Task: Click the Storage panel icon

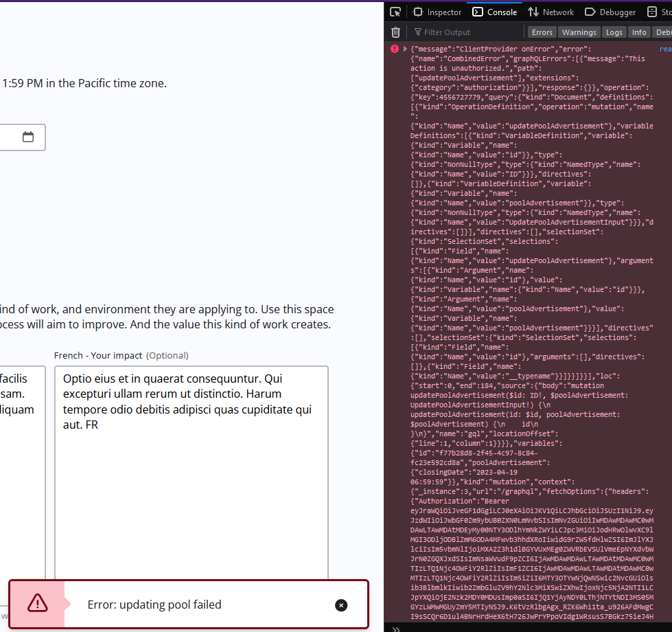Action: (x=652, y=11)
